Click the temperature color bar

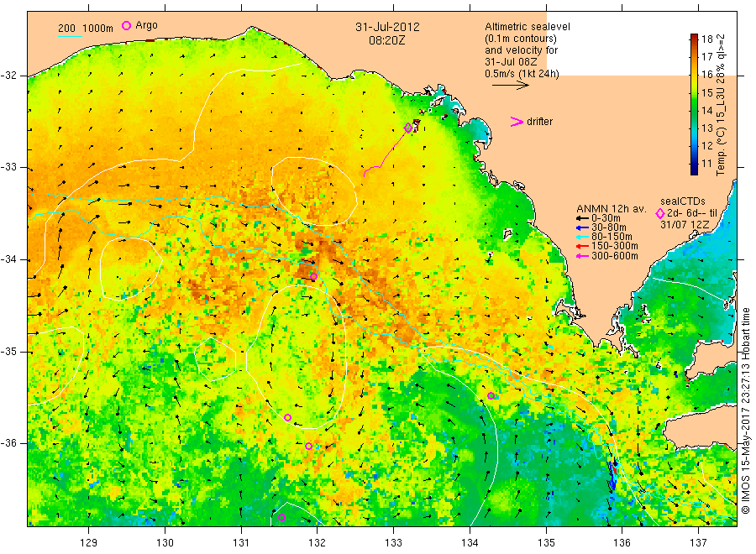point(694,104)
